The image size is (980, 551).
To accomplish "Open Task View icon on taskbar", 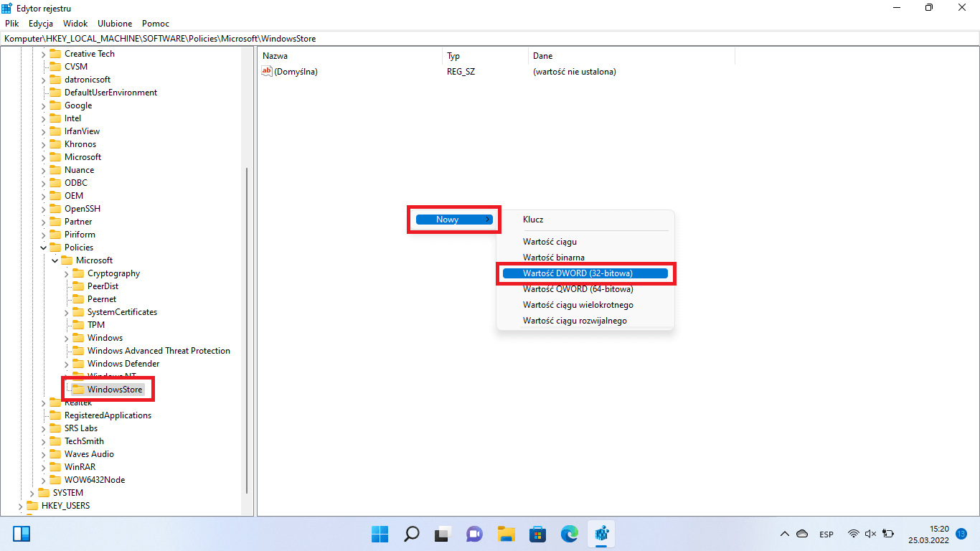I will coord(443,534).
